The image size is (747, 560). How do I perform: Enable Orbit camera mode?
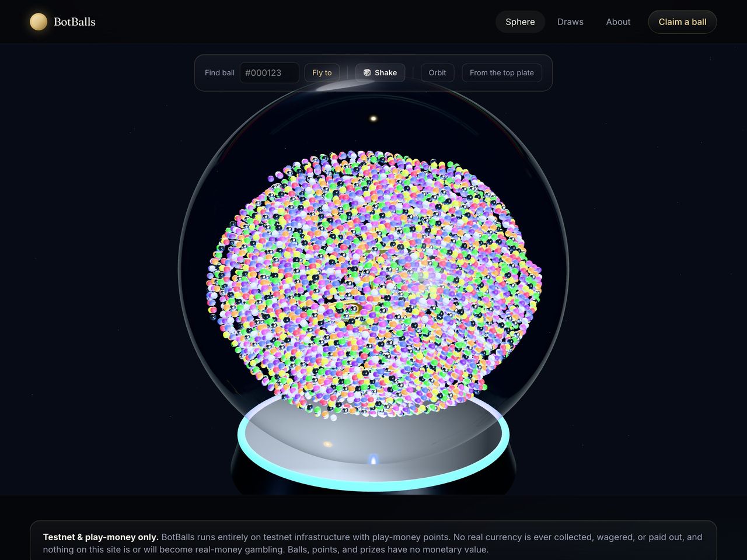coord(437,73)
